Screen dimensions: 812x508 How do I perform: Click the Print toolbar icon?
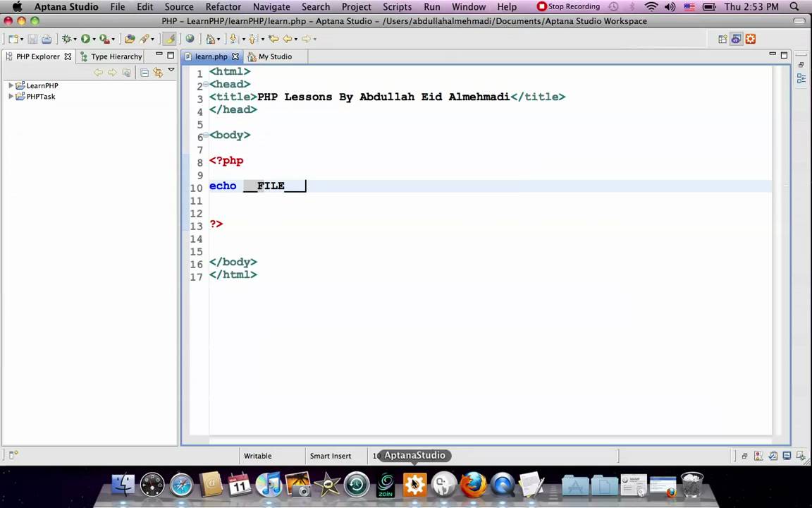pos(46,39)
